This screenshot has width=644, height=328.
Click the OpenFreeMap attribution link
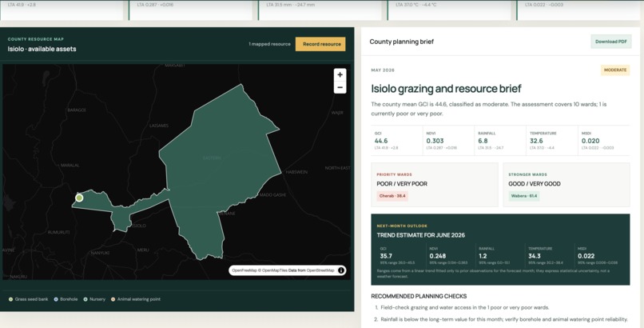click(245, 270)
